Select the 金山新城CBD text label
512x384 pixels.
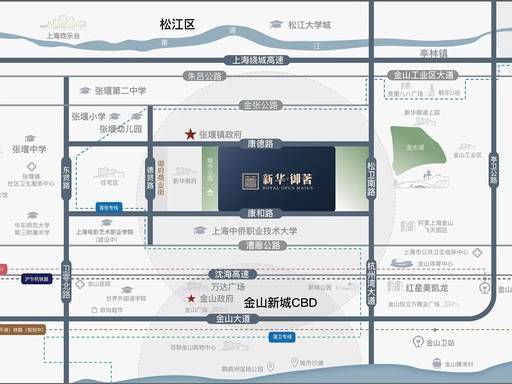(x=280, y=303)
